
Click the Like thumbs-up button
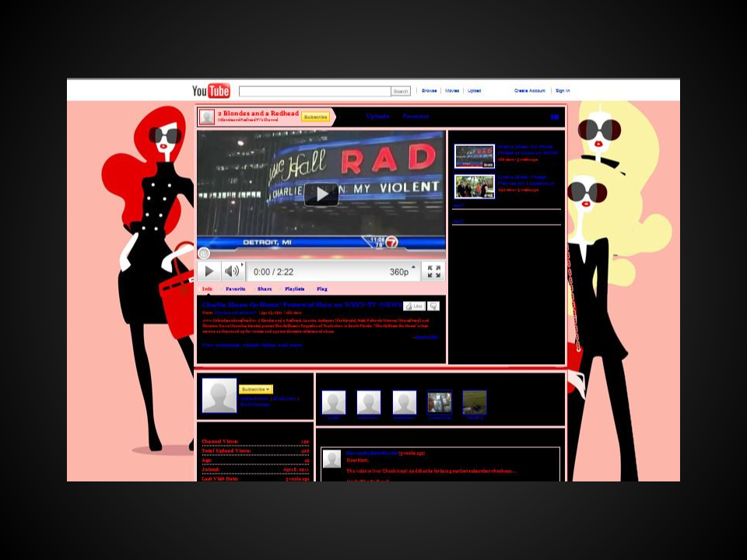(x=414, y=306)
